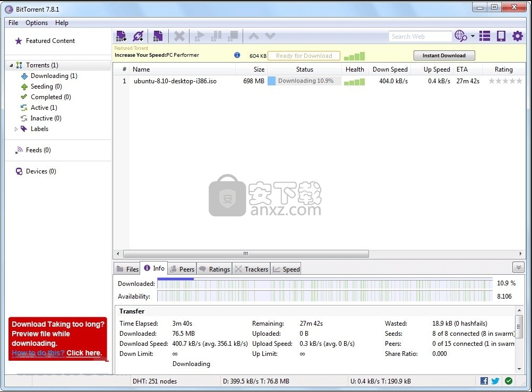
Task: Click the Add Torrent toolbar icon
Action: pos(121,36)
